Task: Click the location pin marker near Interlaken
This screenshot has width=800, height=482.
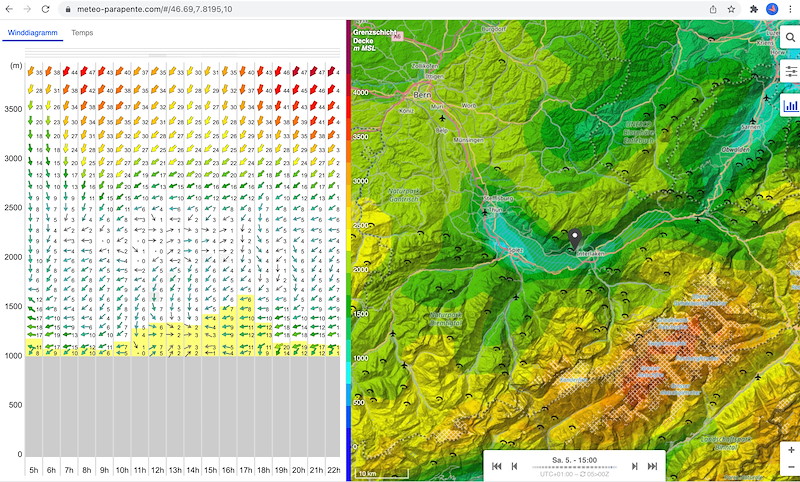Action: 576,238
